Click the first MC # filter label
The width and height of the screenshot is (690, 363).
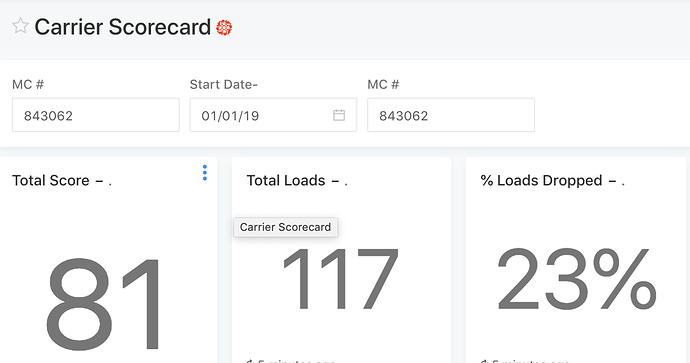(x=28, y=84)
